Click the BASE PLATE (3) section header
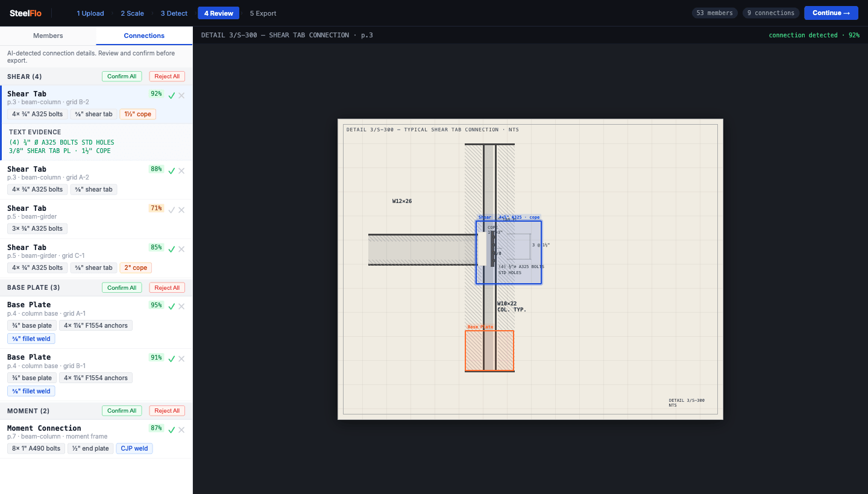 [34, 288]
